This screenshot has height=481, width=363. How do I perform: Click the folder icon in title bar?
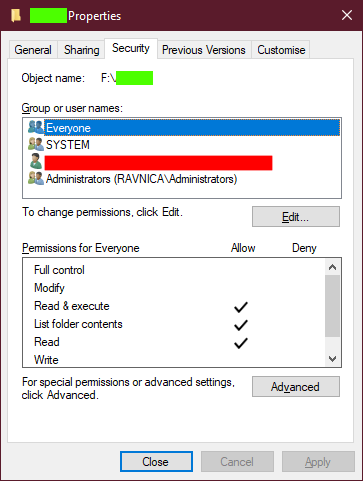tap(16, 15)
